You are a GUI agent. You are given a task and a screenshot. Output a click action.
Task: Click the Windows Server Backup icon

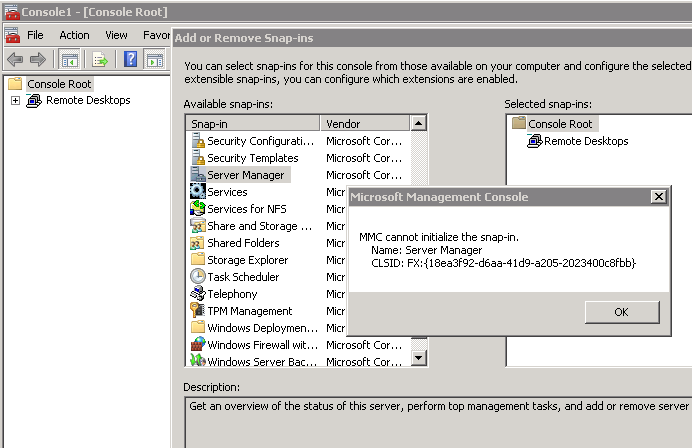(198, 361)
